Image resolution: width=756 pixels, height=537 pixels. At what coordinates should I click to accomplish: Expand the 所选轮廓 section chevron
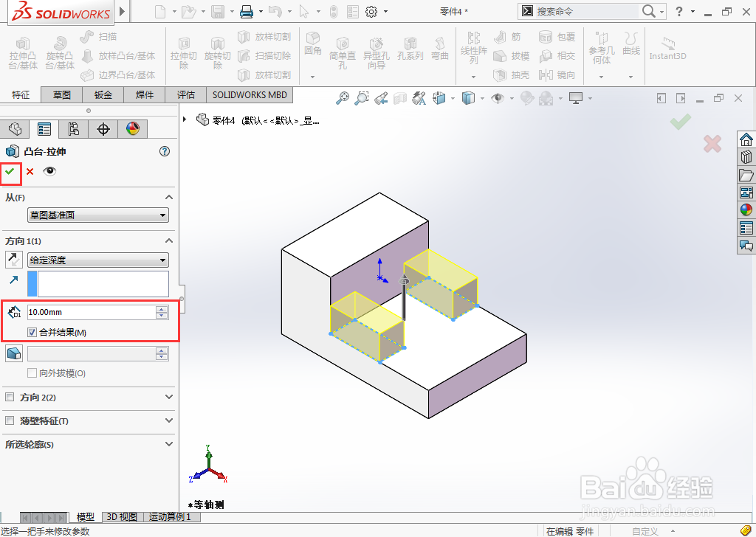click(169, 444)
